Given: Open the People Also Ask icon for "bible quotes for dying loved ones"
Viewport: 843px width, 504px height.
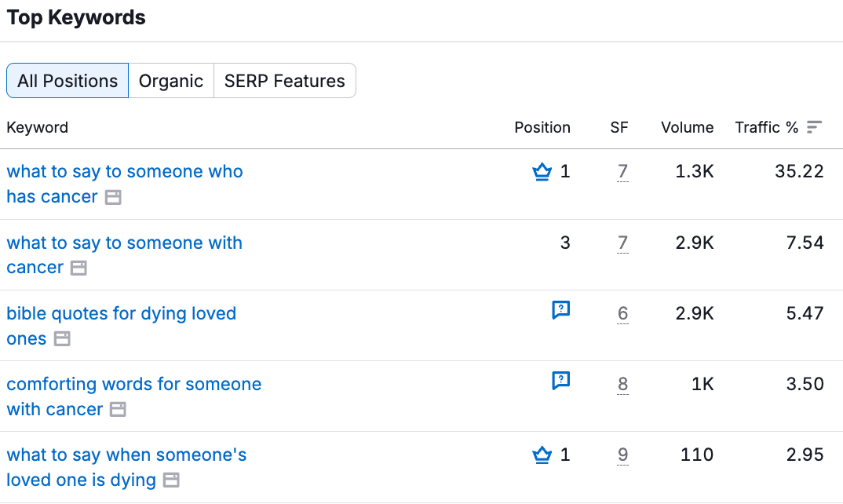Looking at the screenshot, I should click(x=560, y=310).
